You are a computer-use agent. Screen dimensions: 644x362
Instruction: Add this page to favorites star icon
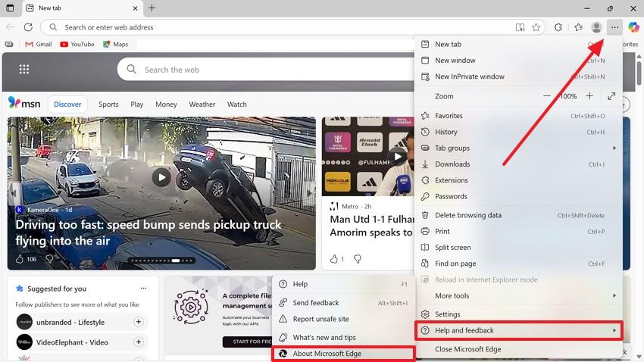536,27
